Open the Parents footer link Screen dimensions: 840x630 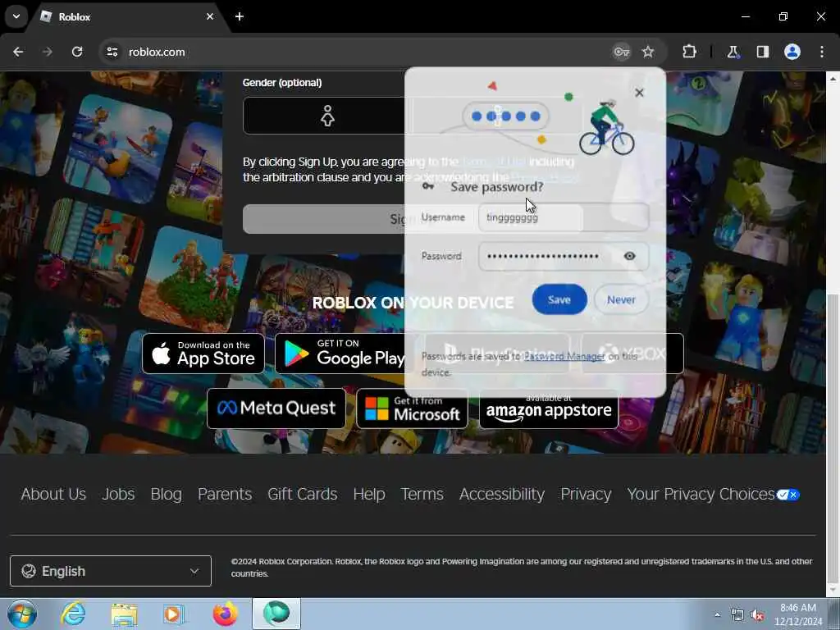[x=225, y=494]
